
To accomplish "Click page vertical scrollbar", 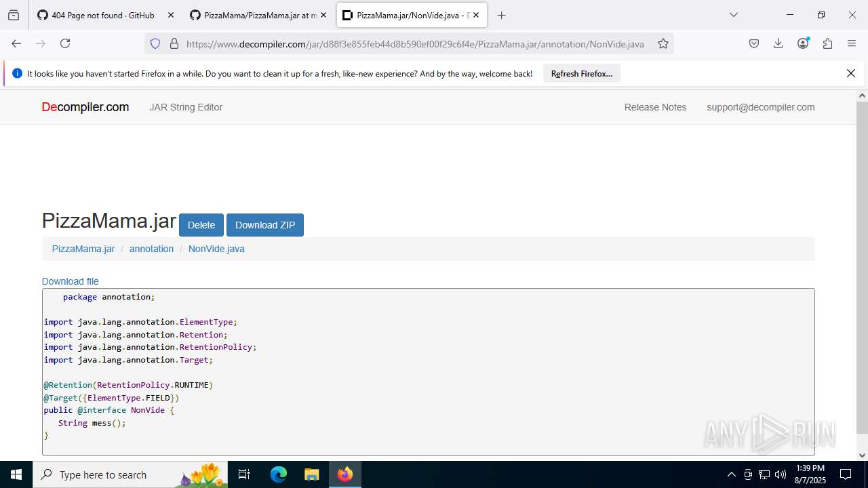I will [x=862, y=268].
